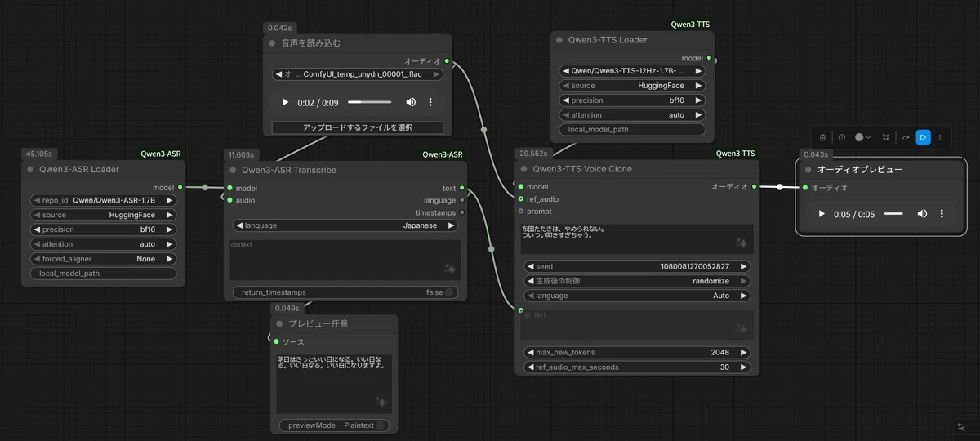Click context text area in Qwen3-ASR Transcribe
The height and width of the screenshot is (441, 980).
click(345, 260)
